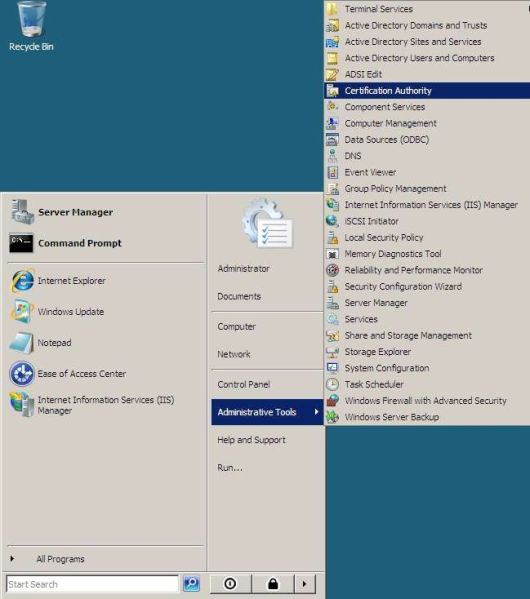Screen dimensions: 530x599
Task: Expand All Programs
Action: (60, 559)
